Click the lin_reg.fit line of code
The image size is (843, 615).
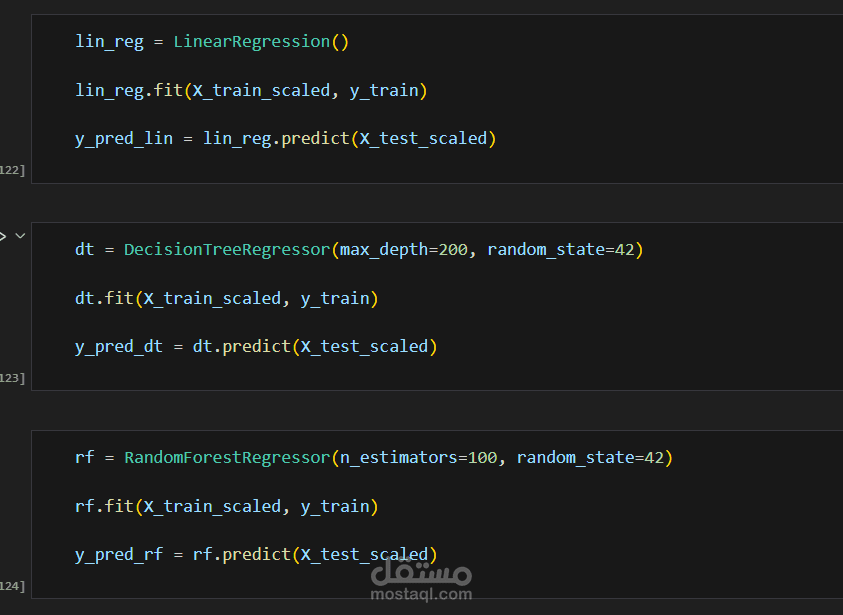pyautogui.click(x=251, y=90)
